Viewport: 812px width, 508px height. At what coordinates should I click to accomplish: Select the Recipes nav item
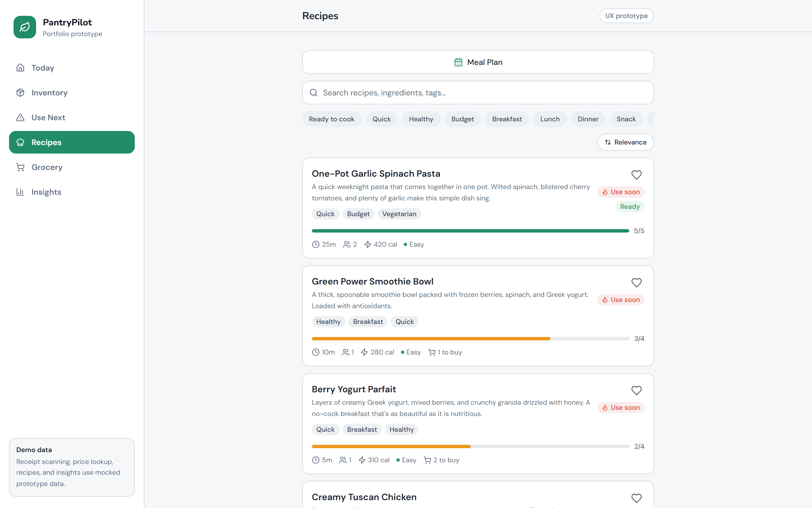(x=72, y=143)
